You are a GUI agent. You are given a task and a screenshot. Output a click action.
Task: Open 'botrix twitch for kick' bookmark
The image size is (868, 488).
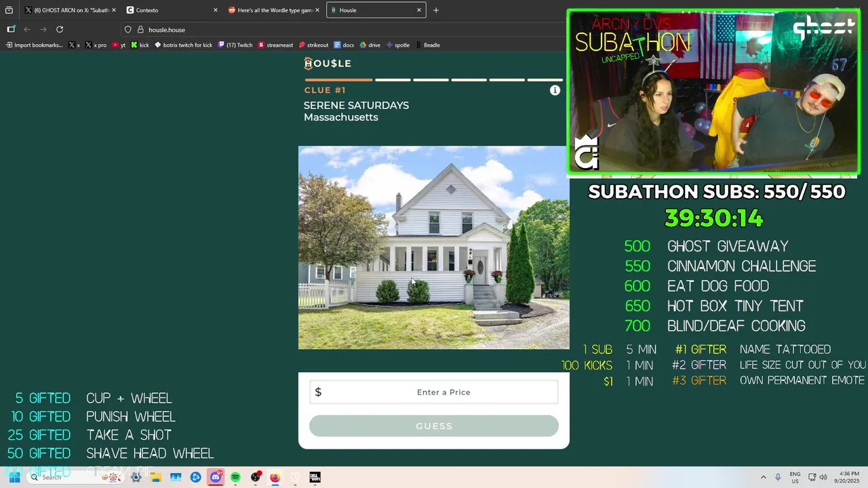[183, 45]
